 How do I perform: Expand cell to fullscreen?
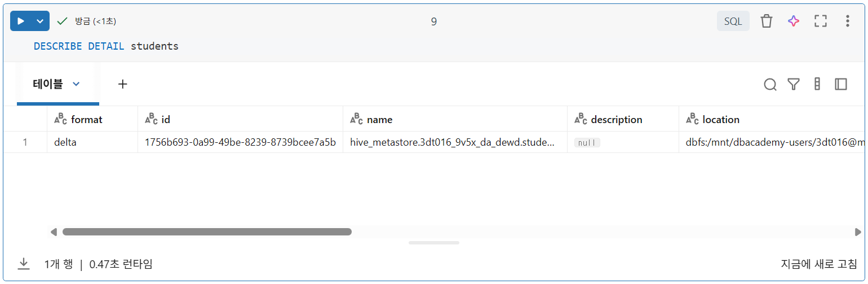click(x=821, y=21)
